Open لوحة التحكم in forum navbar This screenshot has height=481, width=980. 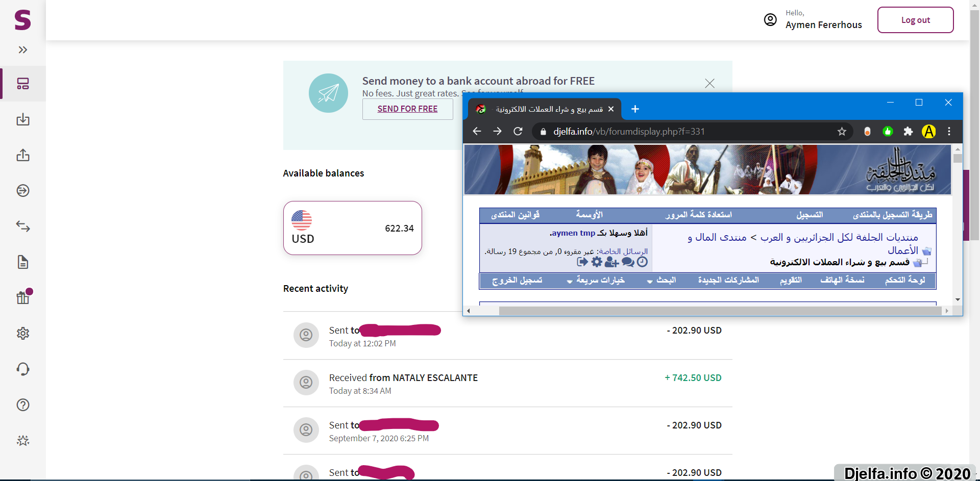[905, 280]
